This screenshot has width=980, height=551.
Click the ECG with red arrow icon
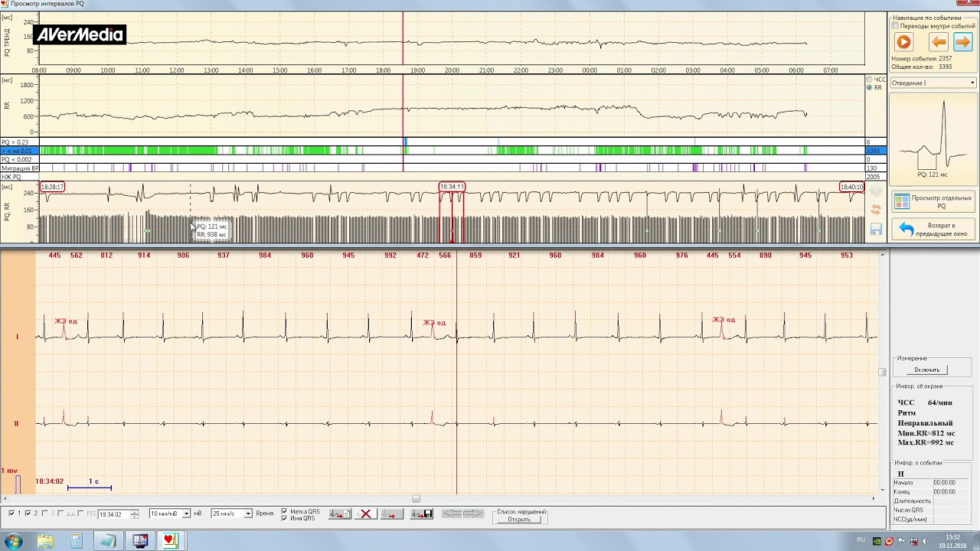(392, 514)
